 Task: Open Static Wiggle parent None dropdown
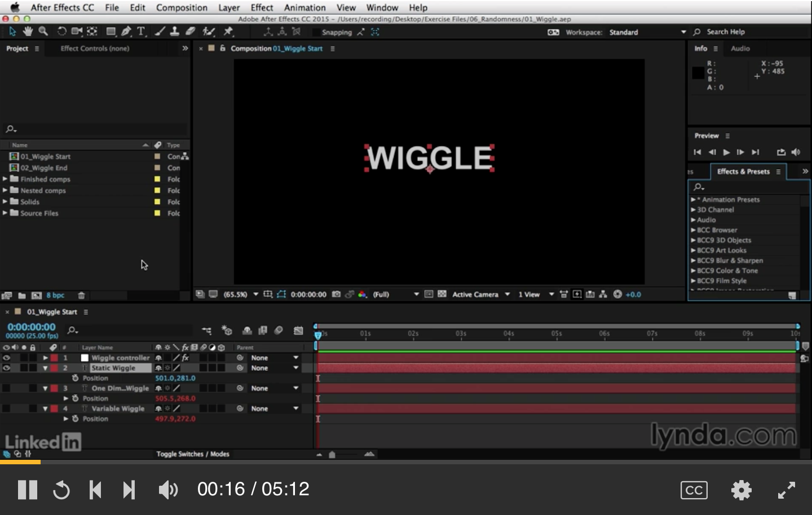click(x=275, y=368)
